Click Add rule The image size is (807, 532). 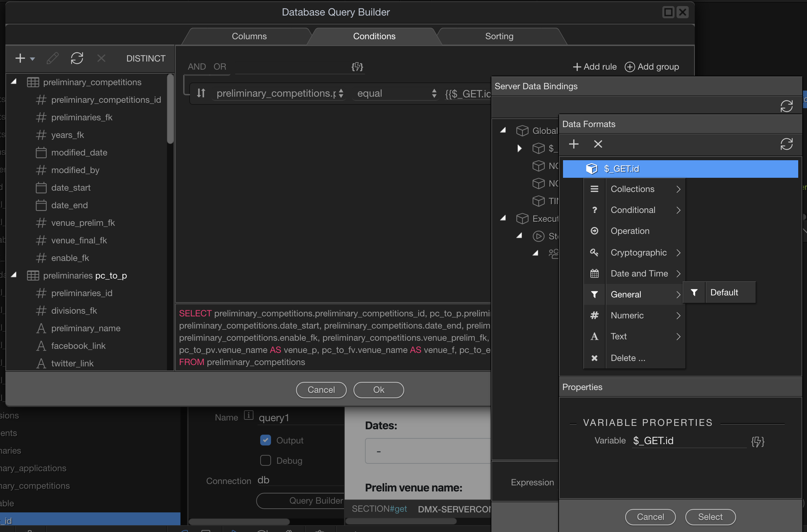pyautogui.click(x=595, y=67)
